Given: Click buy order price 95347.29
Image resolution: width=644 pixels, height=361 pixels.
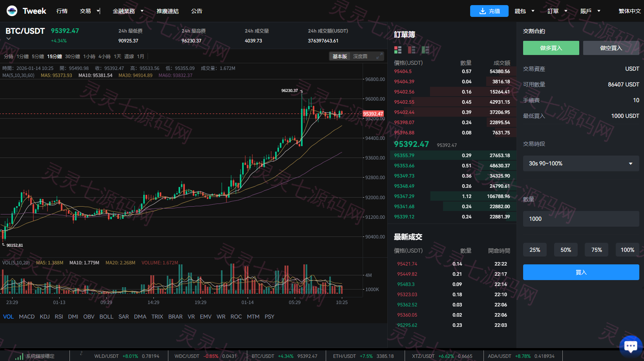Looking at the screenshot, I should (x=404, y=196).
